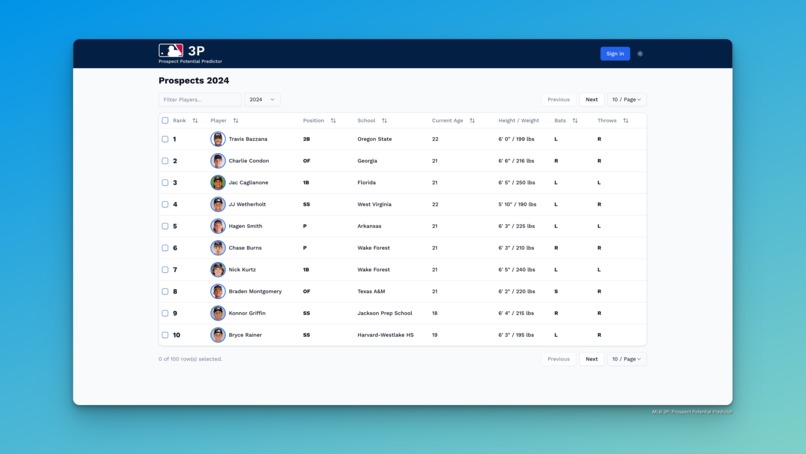Sort by Throws column arrows
The image size is (806, 454).
click(626, 120)
